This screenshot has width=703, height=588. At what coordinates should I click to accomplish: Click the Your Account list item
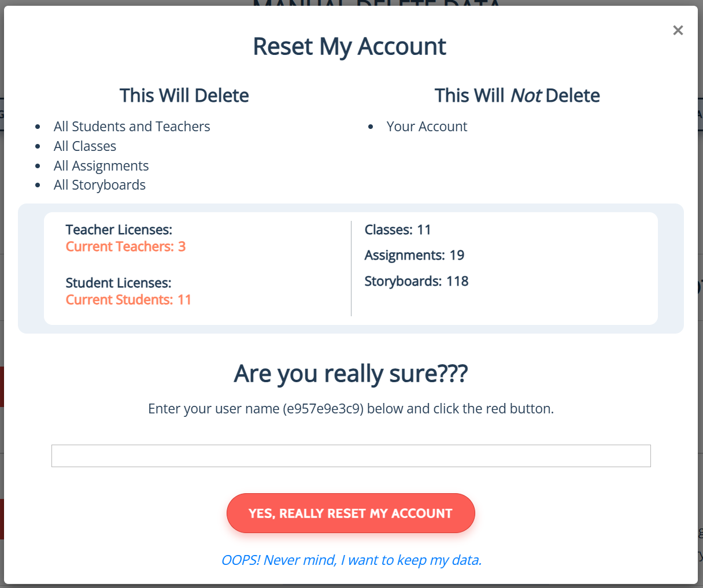pyautogui.click(x=427, y=127)
